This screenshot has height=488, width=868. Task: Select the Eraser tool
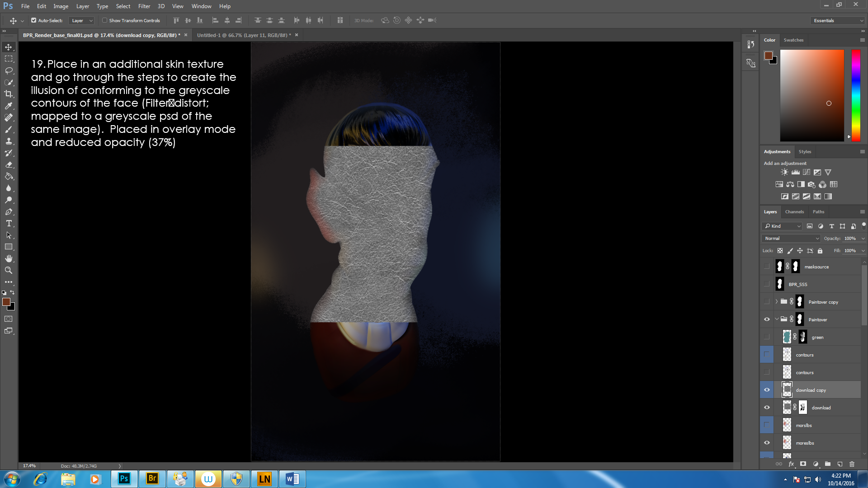coord(9,164)
